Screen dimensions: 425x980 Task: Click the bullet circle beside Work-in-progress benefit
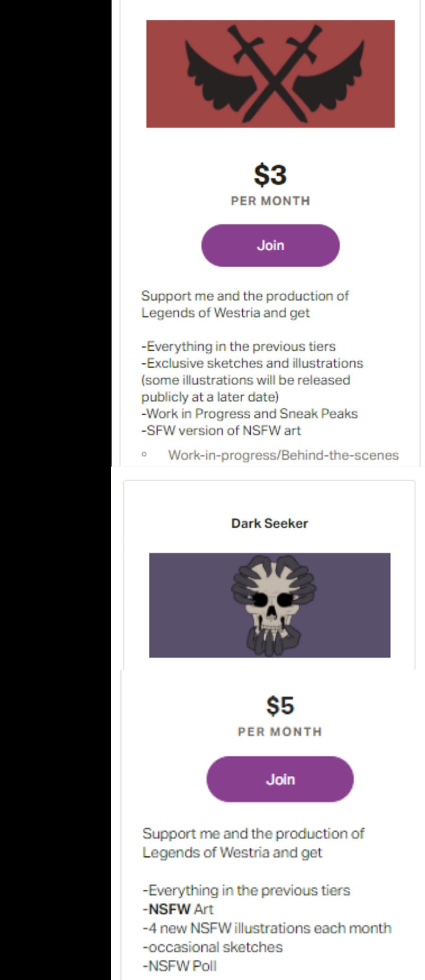(144, 455)
